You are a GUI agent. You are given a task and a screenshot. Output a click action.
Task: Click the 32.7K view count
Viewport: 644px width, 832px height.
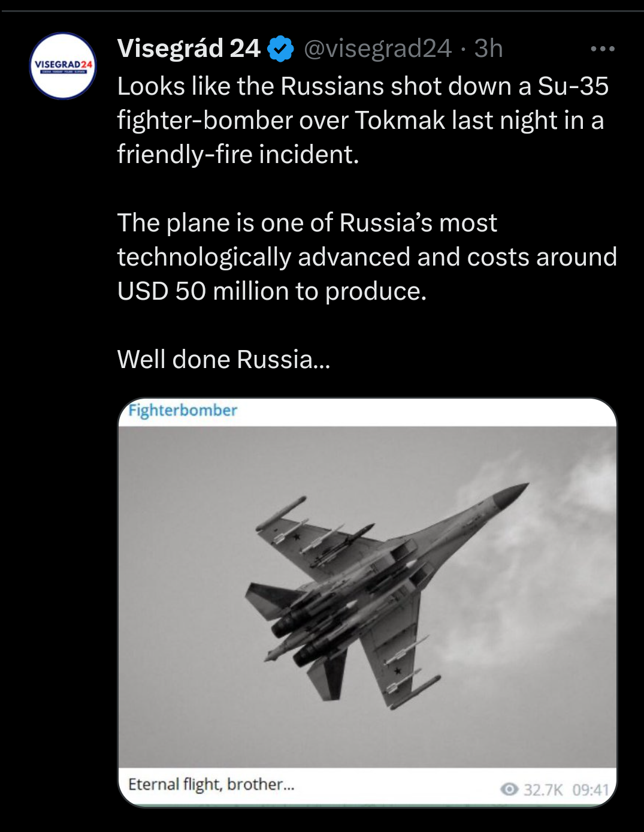click(x=543, y=789)
